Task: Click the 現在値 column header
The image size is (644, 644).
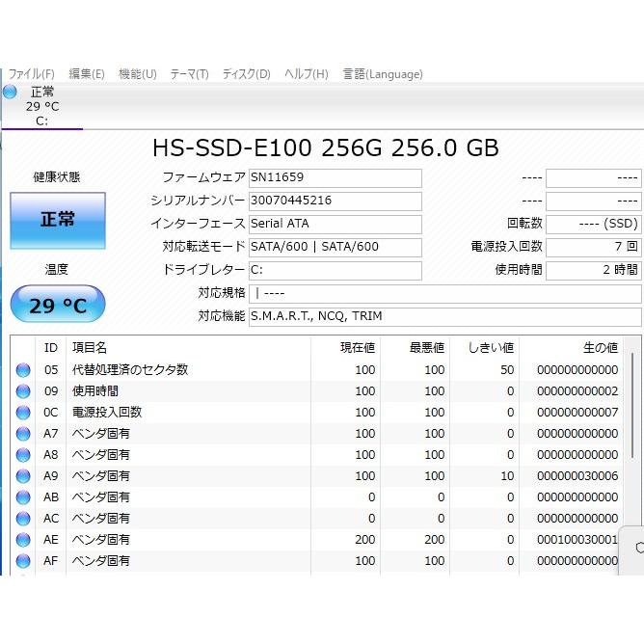Action: pos(345,348)
